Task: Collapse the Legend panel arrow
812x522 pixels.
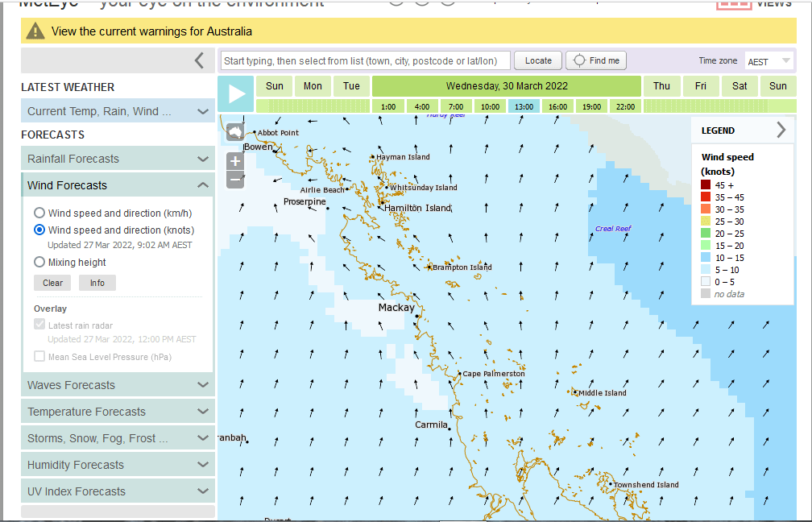Action: point(781,130)
